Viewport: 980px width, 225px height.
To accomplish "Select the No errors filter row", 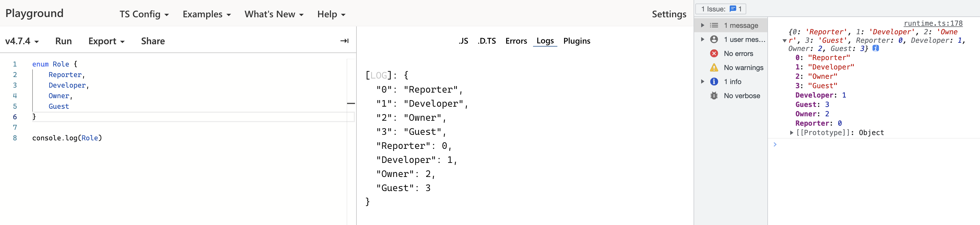I will click(x=731, y=54).
